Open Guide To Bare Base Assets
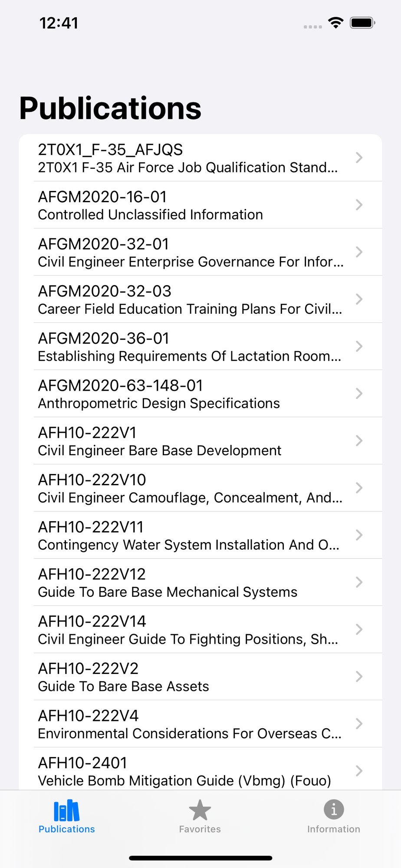This screenshot has width=401, height=868. click(191, 677)
